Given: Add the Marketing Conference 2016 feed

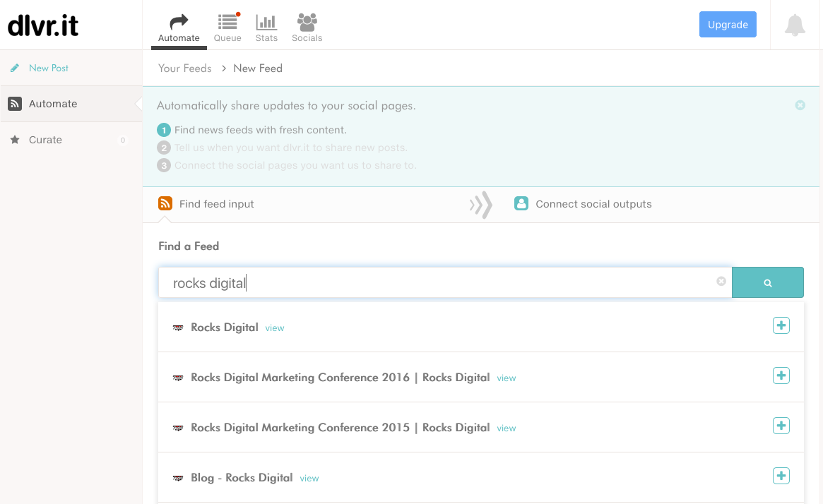Looking at the screenshot, I should coord(781,376).
